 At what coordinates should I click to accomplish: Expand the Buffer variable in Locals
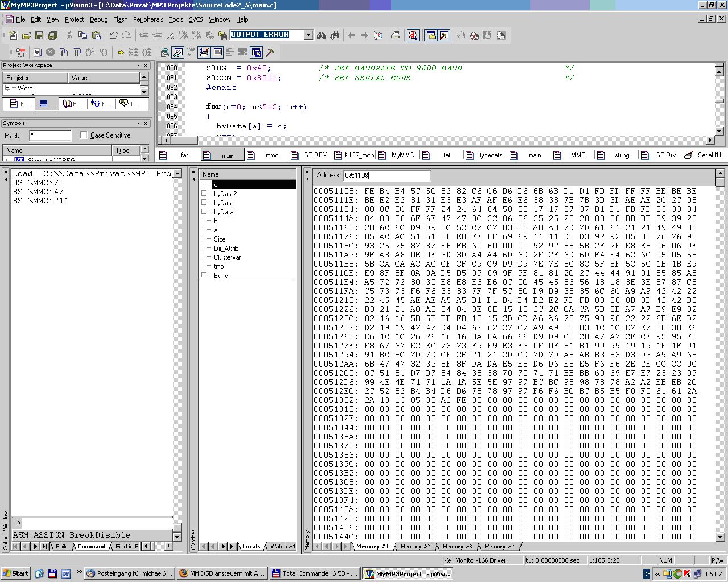204,276
